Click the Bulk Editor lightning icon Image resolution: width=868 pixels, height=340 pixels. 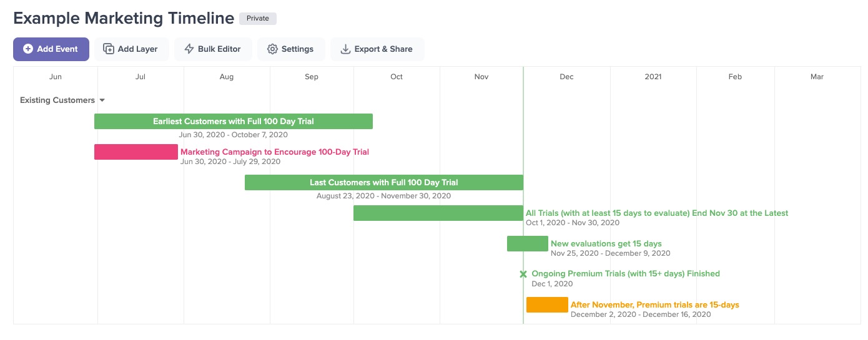coord(189,49)
